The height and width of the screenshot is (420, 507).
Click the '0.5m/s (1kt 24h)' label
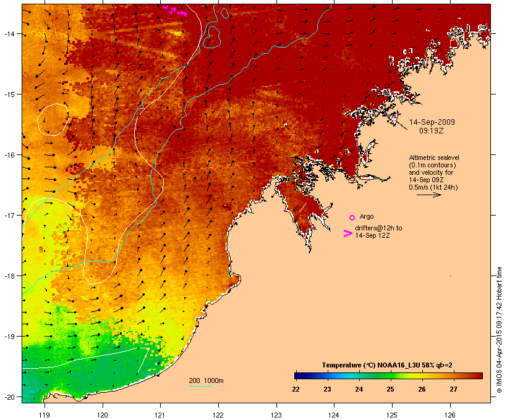(x=433, y=187)
